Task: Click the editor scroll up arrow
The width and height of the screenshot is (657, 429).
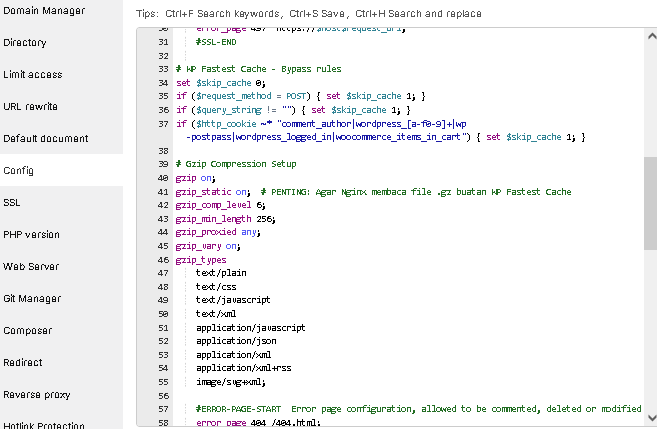Action: coord(652,36)
